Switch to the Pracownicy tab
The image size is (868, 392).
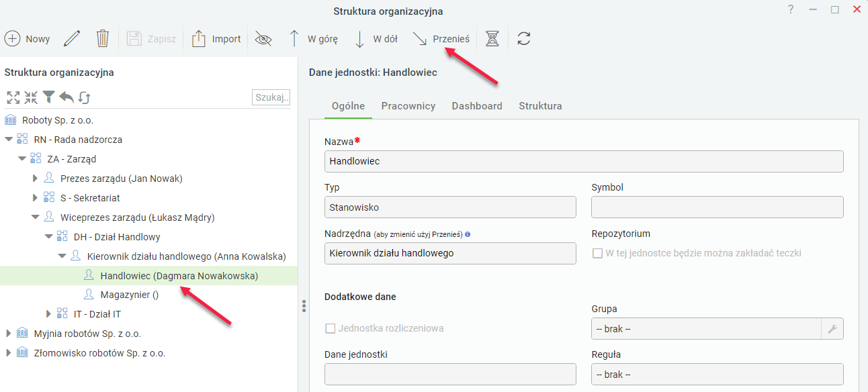(408, 106)
